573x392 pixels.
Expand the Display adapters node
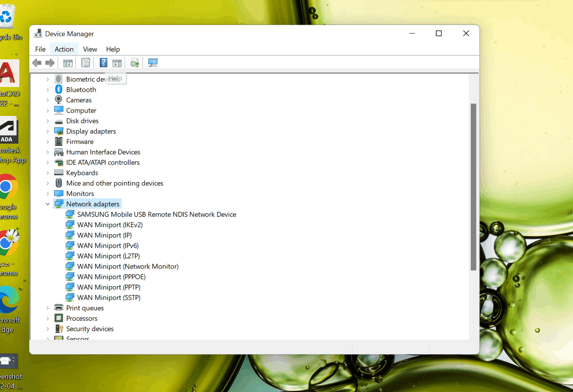coord(48,131)
